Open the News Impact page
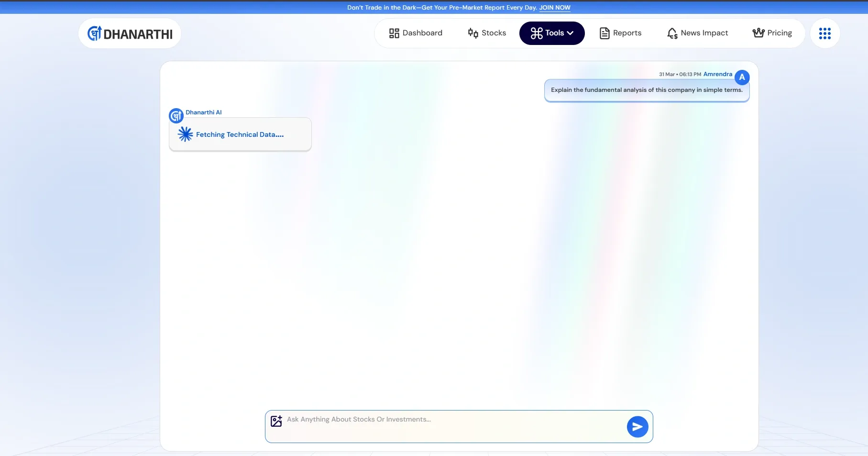Image resolution: width=868 pixels, height=456 pixels. click(697, 33)
